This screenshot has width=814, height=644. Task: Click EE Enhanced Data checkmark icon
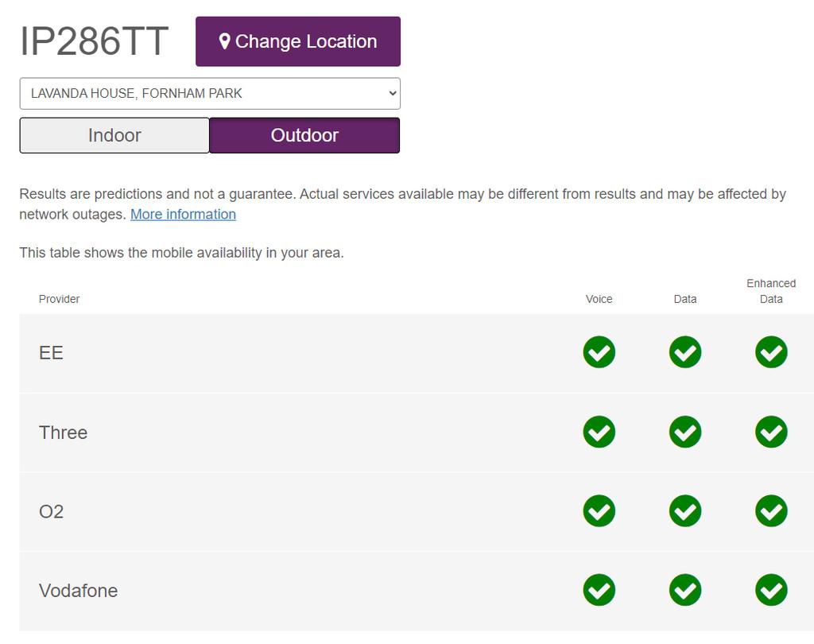771,352
